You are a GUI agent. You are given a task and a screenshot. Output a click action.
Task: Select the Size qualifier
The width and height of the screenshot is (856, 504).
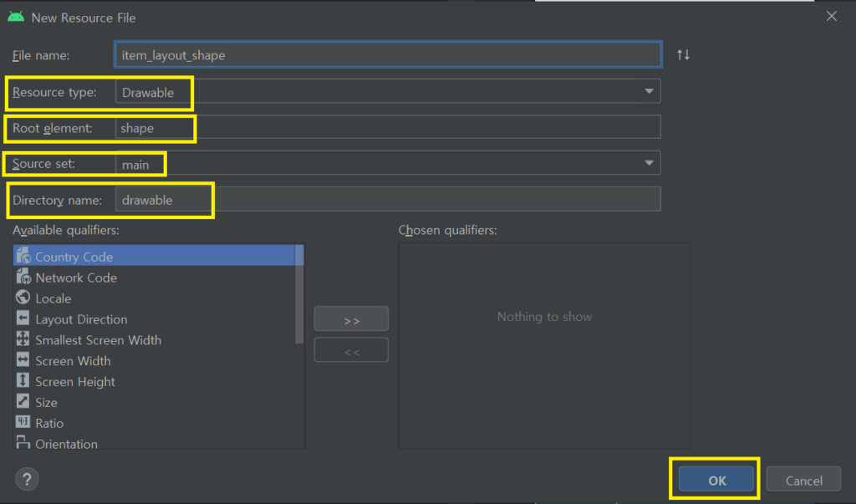pos(46,403)
